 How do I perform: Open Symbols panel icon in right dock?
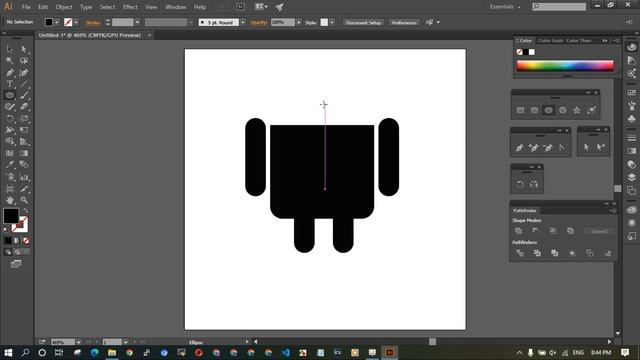[631, 119]
